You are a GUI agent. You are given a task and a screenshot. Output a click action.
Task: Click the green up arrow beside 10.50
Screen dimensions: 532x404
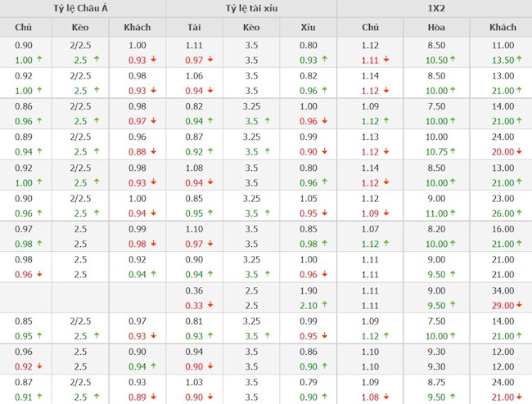458,61
